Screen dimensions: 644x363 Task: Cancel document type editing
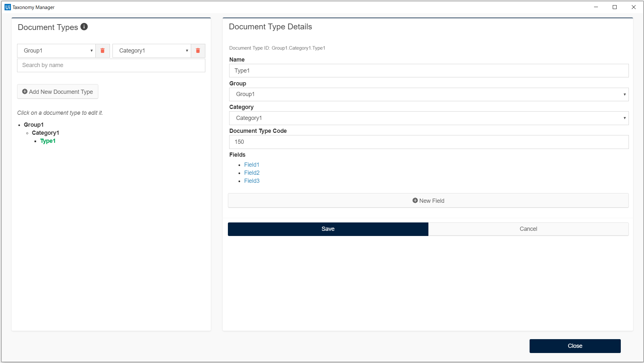528,229
